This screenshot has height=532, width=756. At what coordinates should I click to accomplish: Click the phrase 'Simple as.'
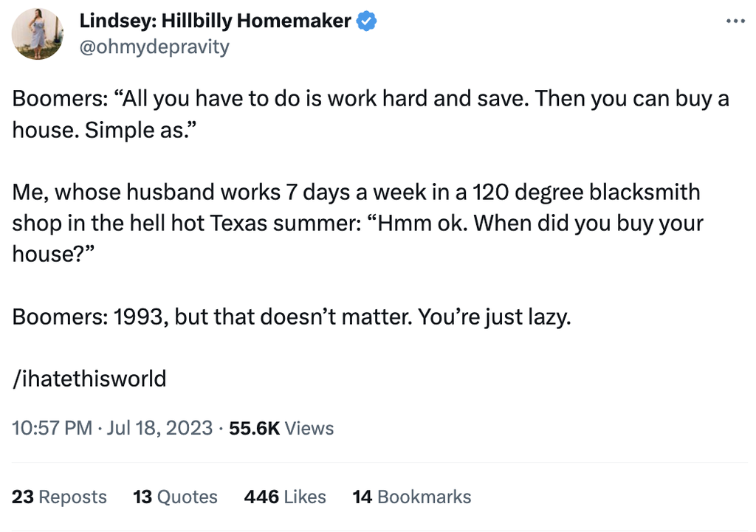click(140, 131)
